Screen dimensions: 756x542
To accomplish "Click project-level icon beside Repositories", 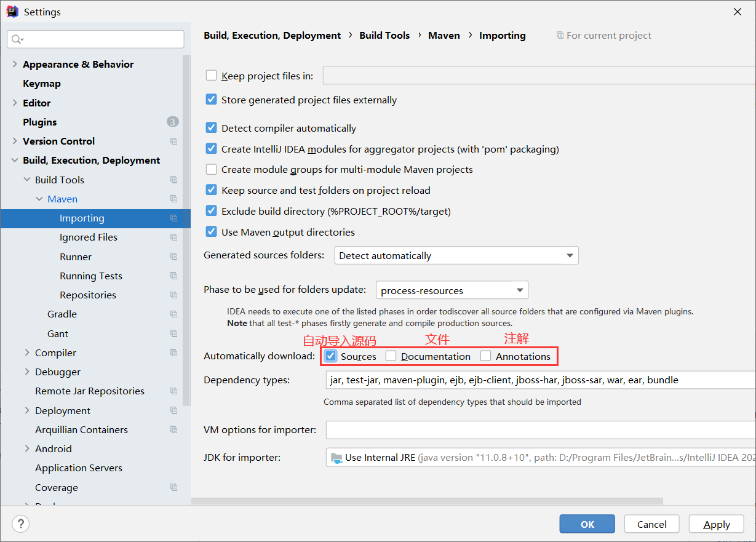I will pyautogui.click(x=173, y=295).
